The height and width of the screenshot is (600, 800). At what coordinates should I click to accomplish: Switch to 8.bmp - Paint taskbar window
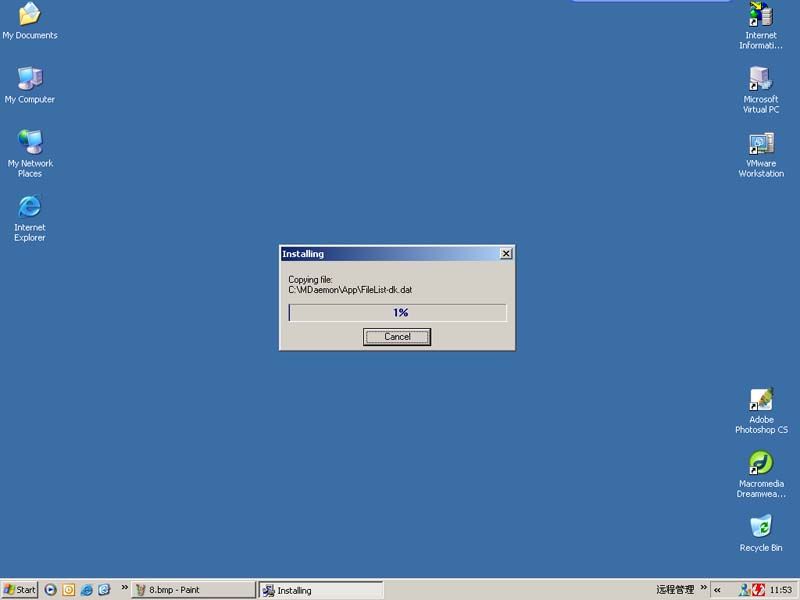click(x=193, y=590)
